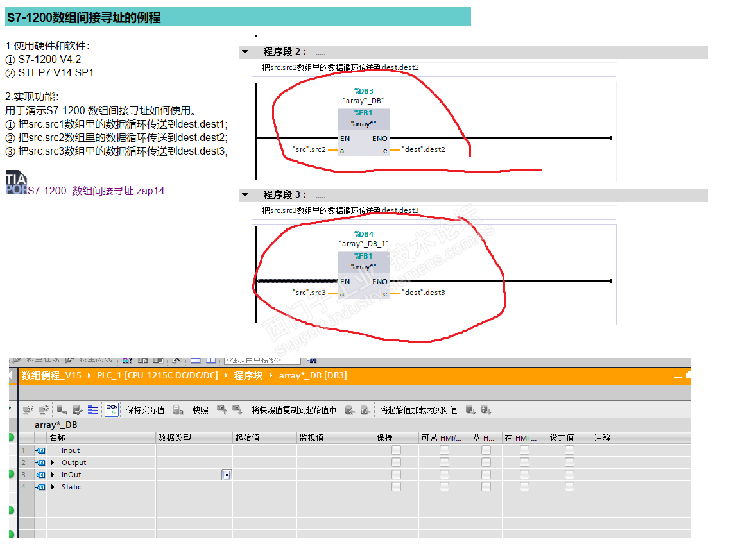Expand the Static section

click(53, 487)
